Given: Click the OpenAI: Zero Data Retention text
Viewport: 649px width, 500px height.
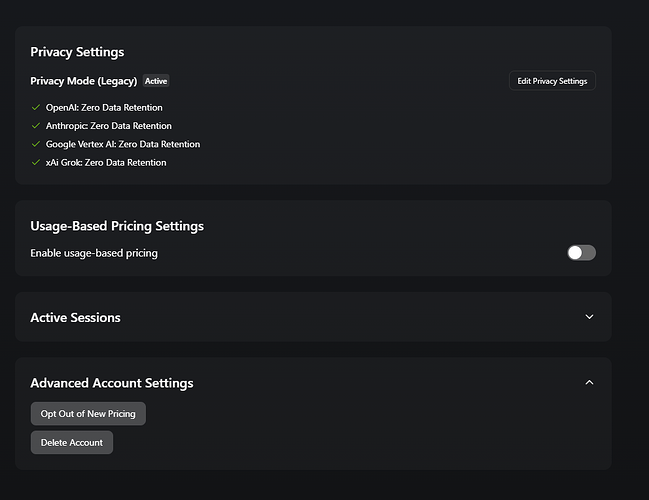Looking at the screenshot, I should coord(104,107).
